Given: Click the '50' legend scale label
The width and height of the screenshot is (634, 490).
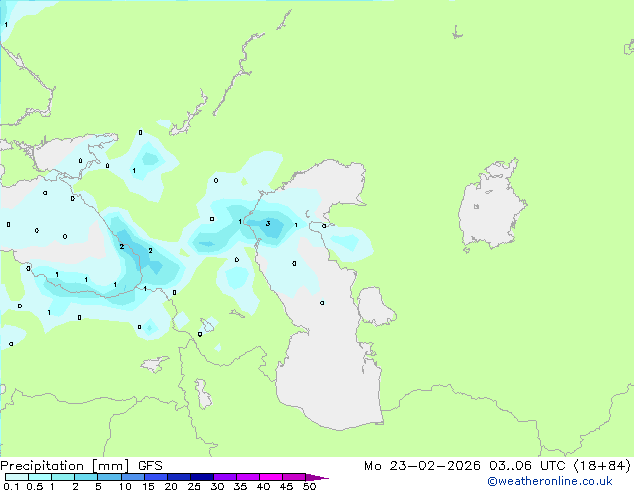Looking at the screenshot, I should 309,486.
